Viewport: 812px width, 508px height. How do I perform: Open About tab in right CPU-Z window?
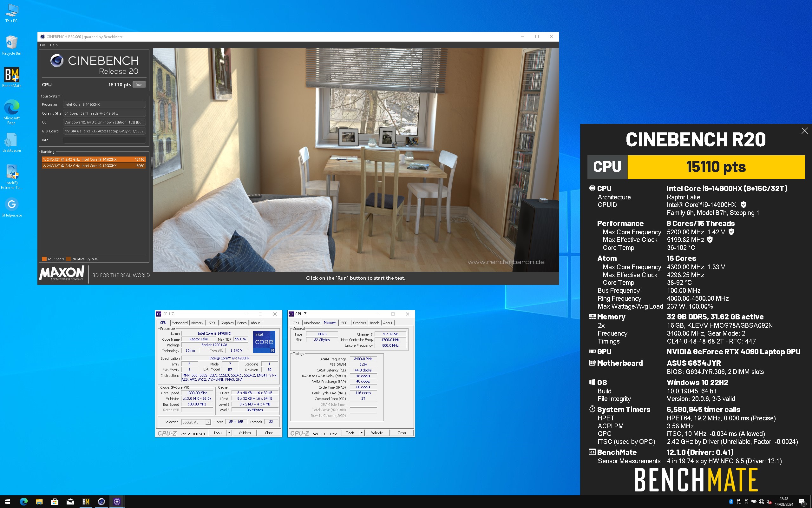pyautogui.click(x=388, y=323)
